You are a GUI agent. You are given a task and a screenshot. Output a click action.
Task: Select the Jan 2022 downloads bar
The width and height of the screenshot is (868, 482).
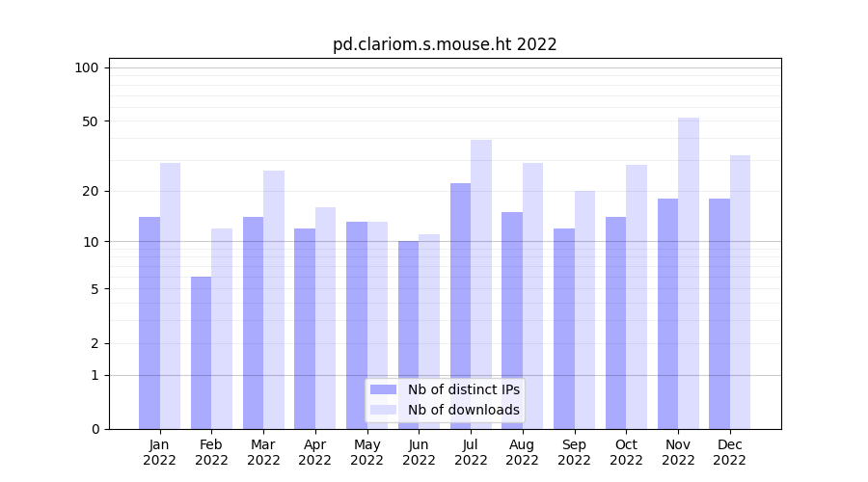170,296
